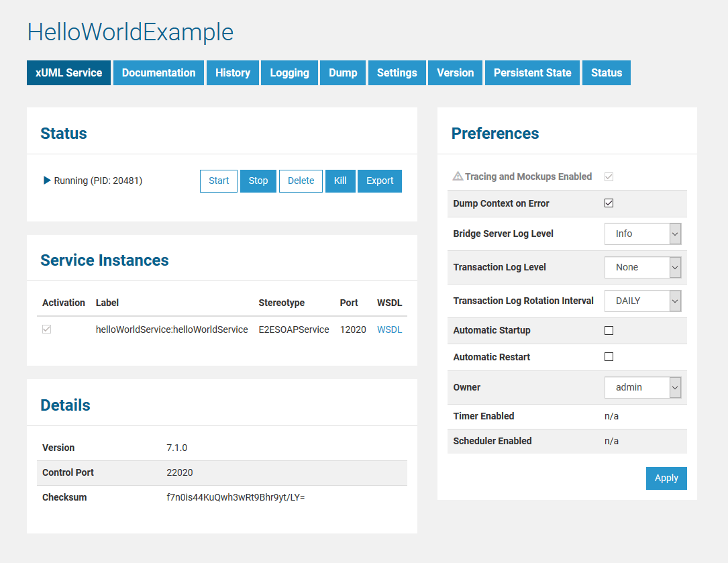Expand the Running status triangle
Image resolution: width=728 pixels, height=563 pixels.
click(47, 181)
